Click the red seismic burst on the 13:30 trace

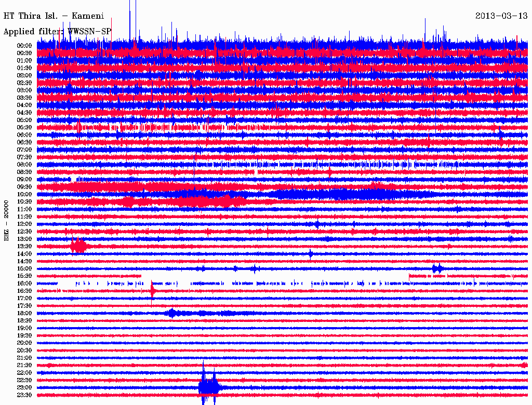[79, 246]
